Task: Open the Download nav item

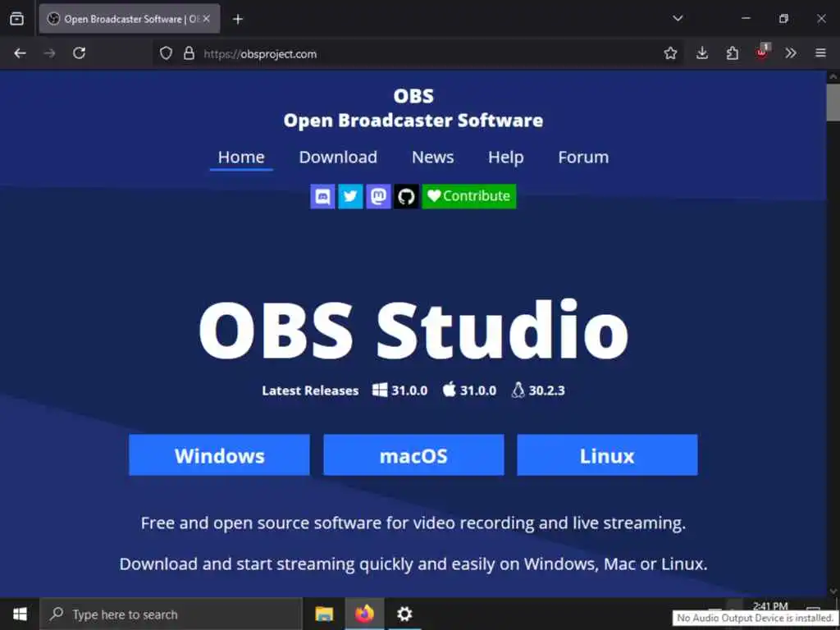Action: point(338,157)
